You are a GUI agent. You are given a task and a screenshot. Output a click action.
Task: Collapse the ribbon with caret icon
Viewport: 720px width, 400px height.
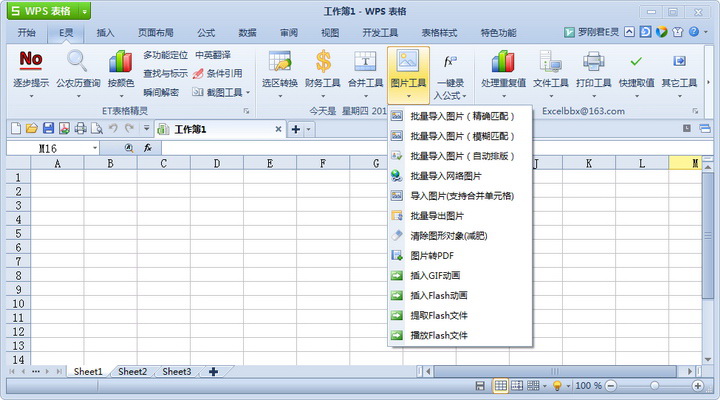(x=630, y=32)
